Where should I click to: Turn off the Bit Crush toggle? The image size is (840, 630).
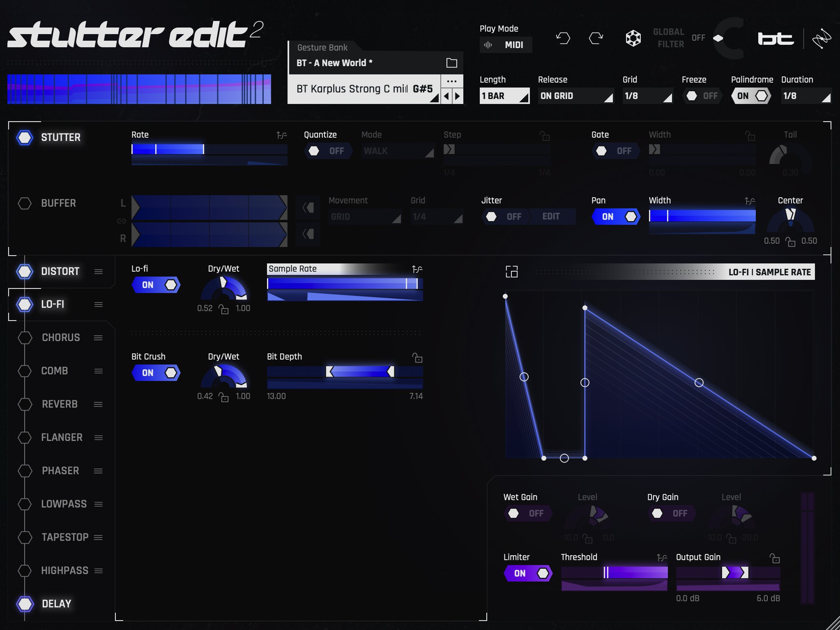pyautogui.click(x=156, y=373)
